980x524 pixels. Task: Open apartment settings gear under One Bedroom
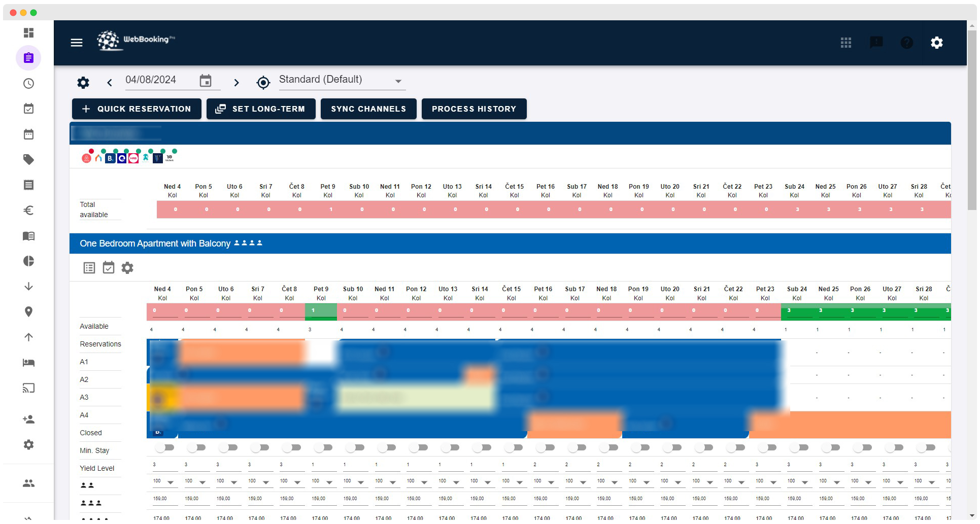click(x=127, y=268)
